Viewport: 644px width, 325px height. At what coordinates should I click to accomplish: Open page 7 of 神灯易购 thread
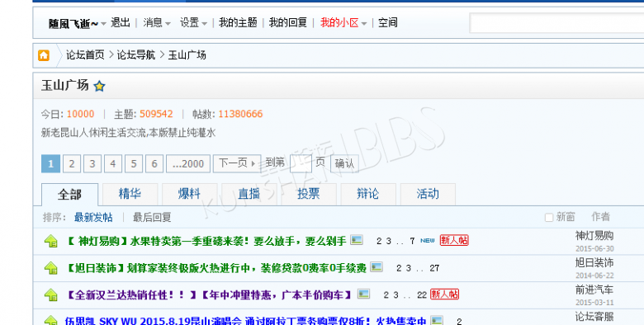(412, 242)
